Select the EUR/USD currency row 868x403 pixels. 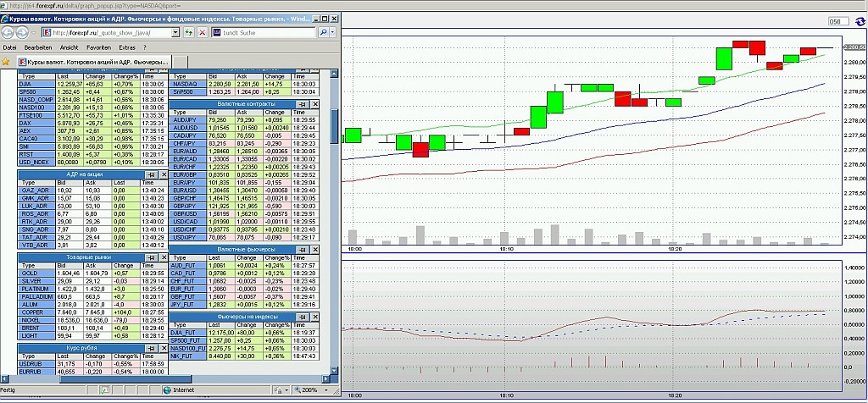pyautogui.click(x=244, y=190)
